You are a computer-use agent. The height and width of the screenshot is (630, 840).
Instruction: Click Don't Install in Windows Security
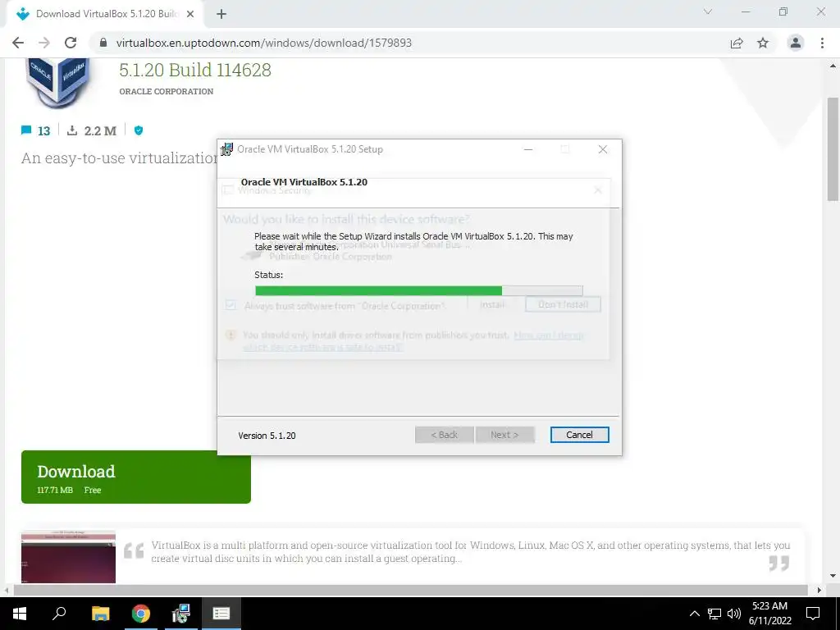point(563,304)
